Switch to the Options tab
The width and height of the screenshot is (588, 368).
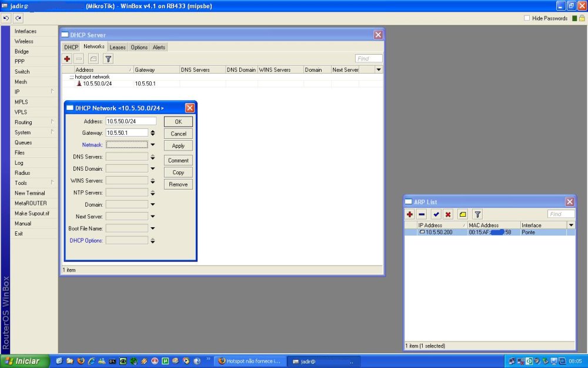139,47
